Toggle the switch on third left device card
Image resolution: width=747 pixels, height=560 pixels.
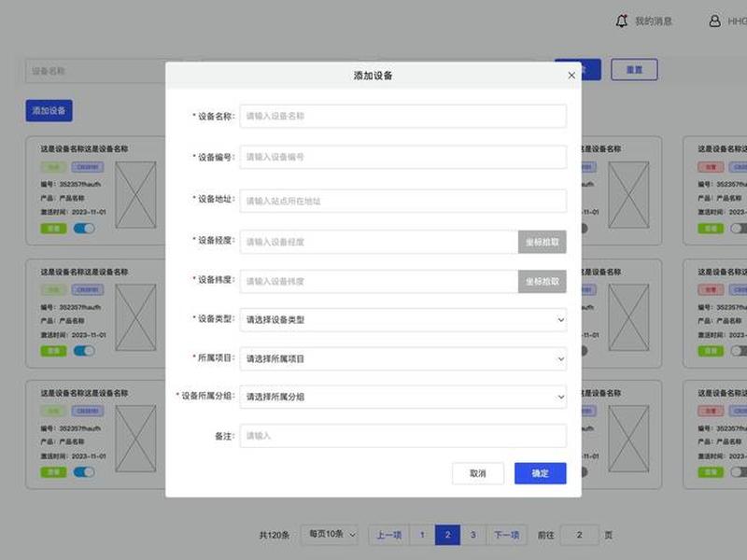[84, 472]
